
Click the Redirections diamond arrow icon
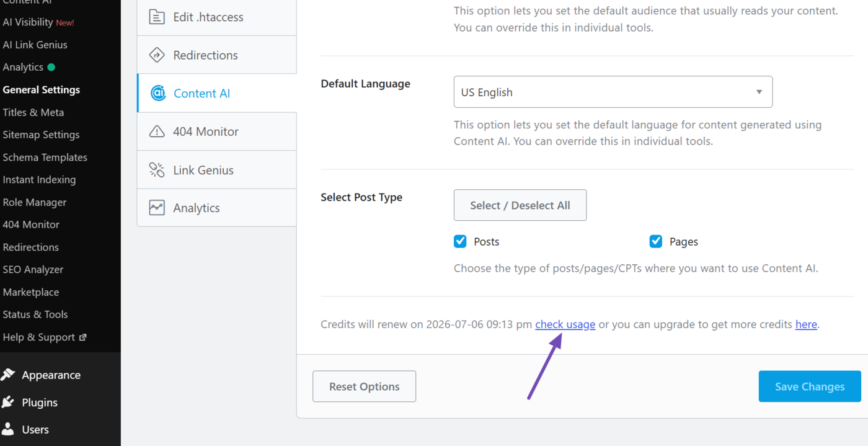click(x=157, y=55)
